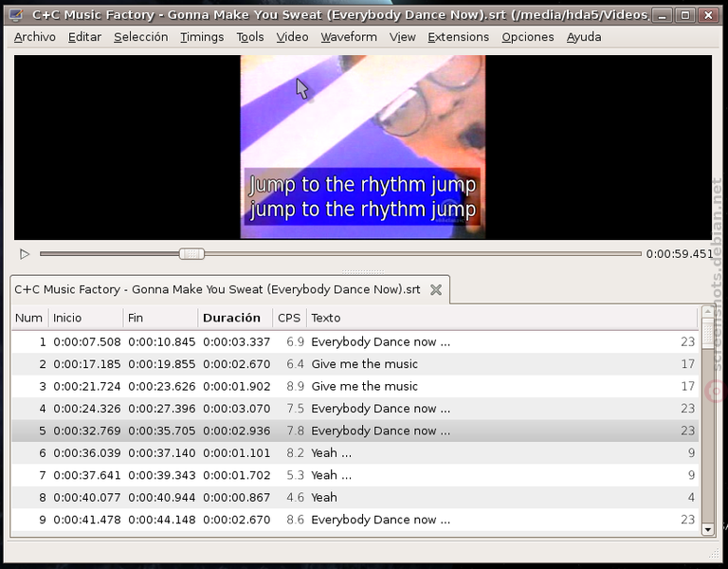Open the Opciones menu

point(527,37)
